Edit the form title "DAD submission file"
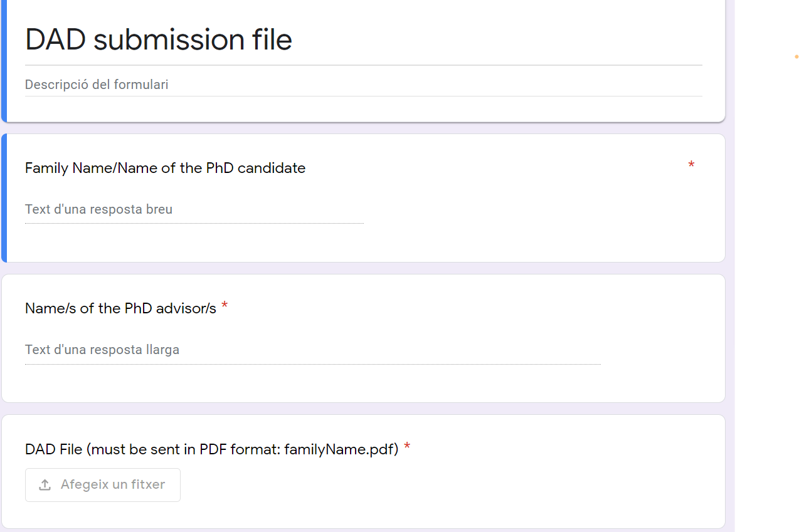Image resolution: width=799 pixels, height=532 pixels. click(x=159, y=39)
